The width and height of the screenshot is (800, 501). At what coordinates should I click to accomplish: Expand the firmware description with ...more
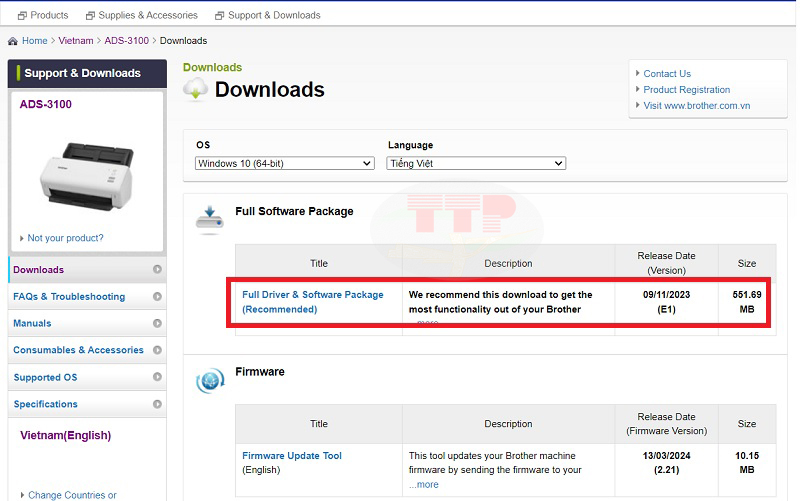click(424, 485)
